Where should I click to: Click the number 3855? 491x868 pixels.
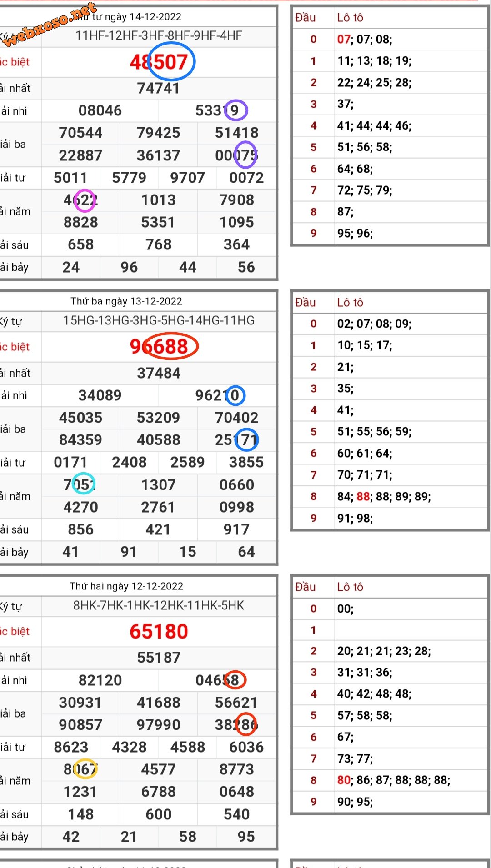(246, 462)
